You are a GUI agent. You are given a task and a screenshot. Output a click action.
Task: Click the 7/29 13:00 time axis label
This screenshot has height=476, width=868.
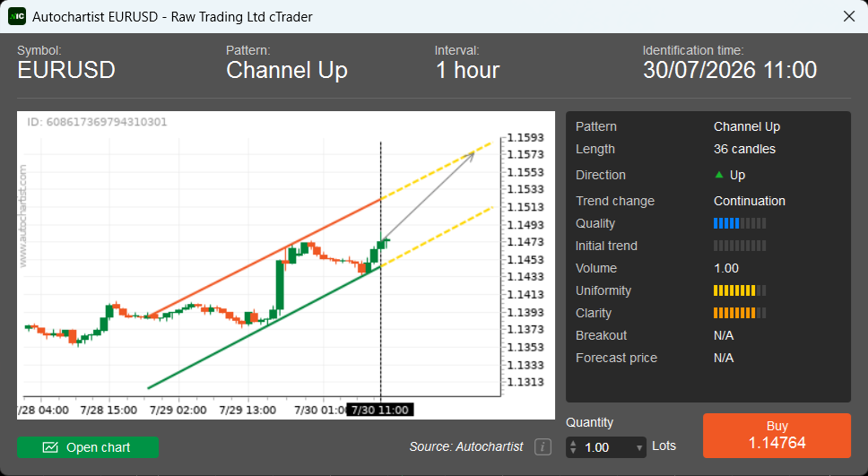[247, 411]
